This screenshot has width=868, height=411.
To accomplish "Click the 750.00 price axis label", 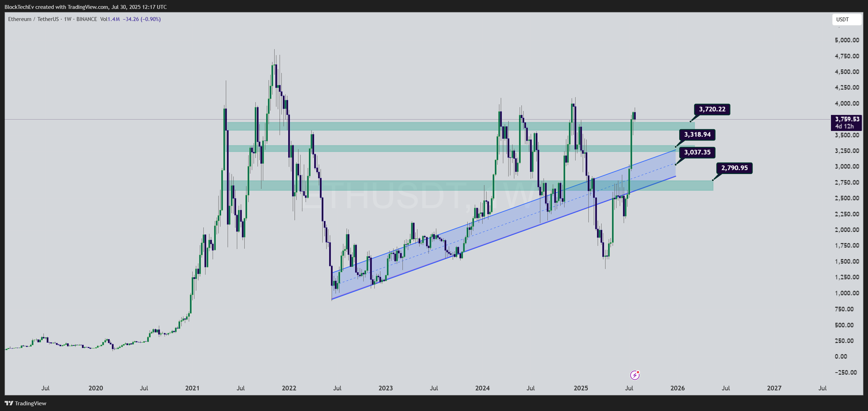I will 844,309.
